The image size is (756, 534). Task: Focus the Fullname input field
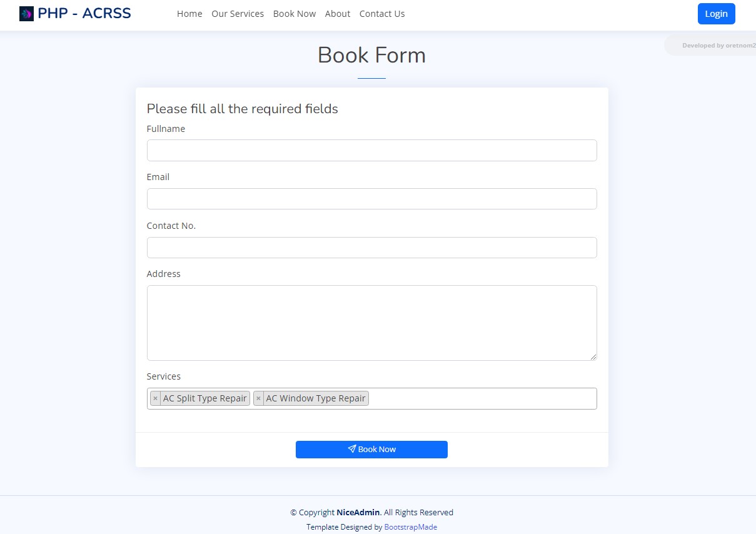point(371,150)
